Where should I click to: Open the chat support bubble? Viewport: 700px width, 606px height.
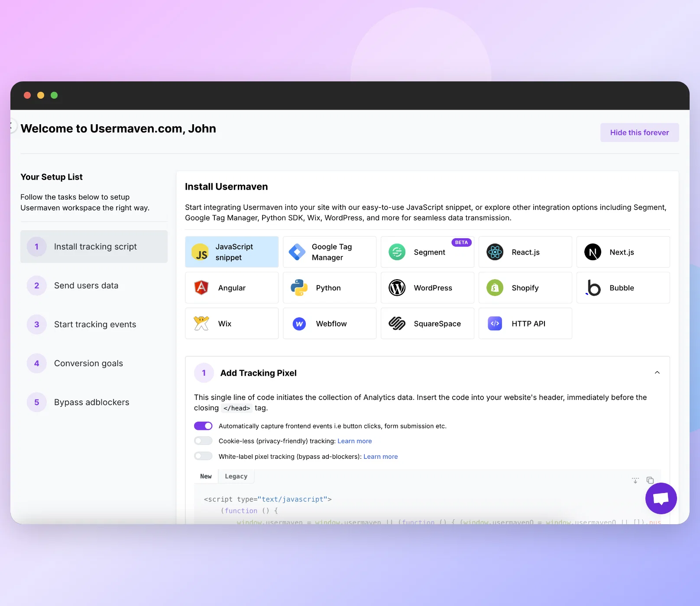[661, 498]
